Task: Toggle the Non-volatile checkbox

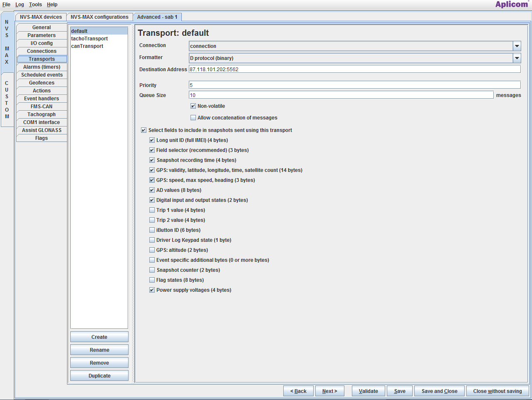Action: tap(193, 106)
